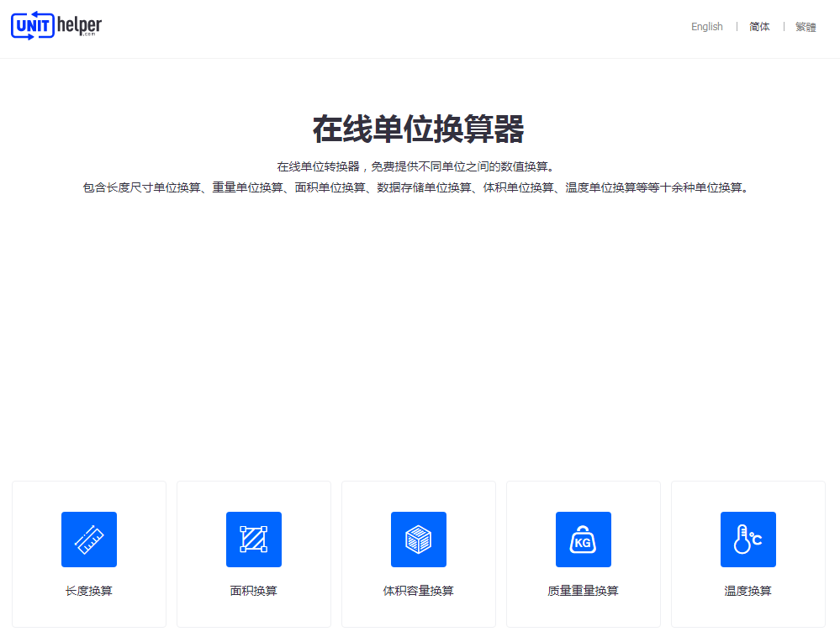The height and width of the screenshot is (637, 840).
Task: Switch the site language to English
Action: pos(706,26)
